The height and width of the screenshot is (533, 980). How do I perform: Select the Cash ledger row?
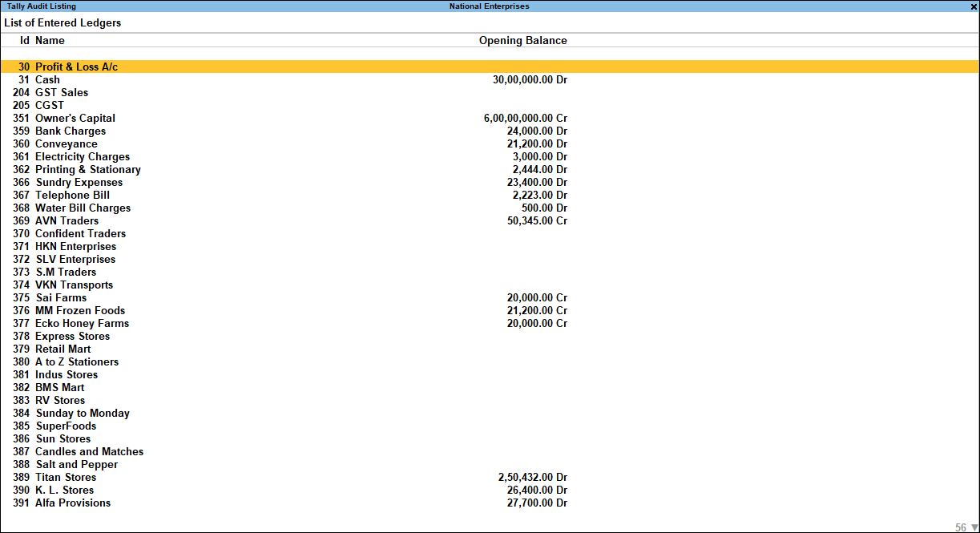click(46, 79)
